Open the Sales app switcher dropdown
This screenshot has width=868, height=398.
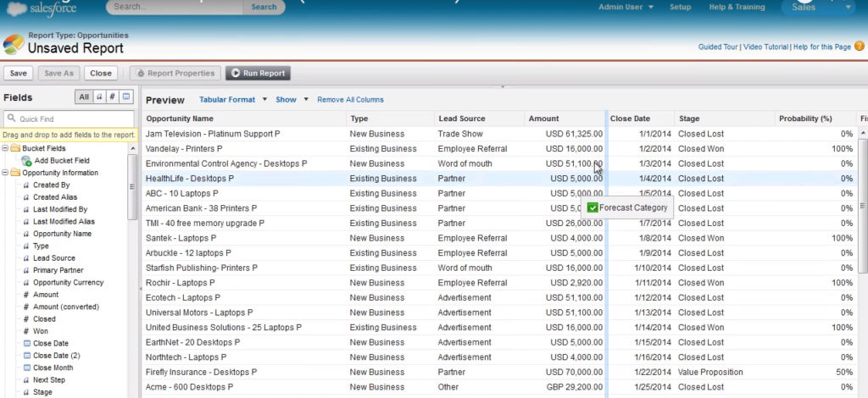(848, 7)
